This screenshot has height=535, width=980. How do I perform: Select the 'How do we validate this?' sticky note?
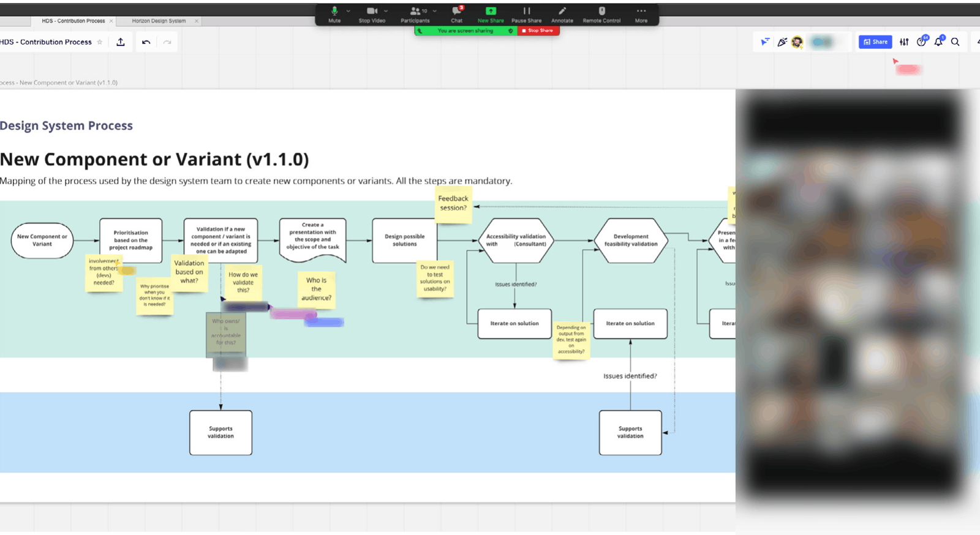243,283
